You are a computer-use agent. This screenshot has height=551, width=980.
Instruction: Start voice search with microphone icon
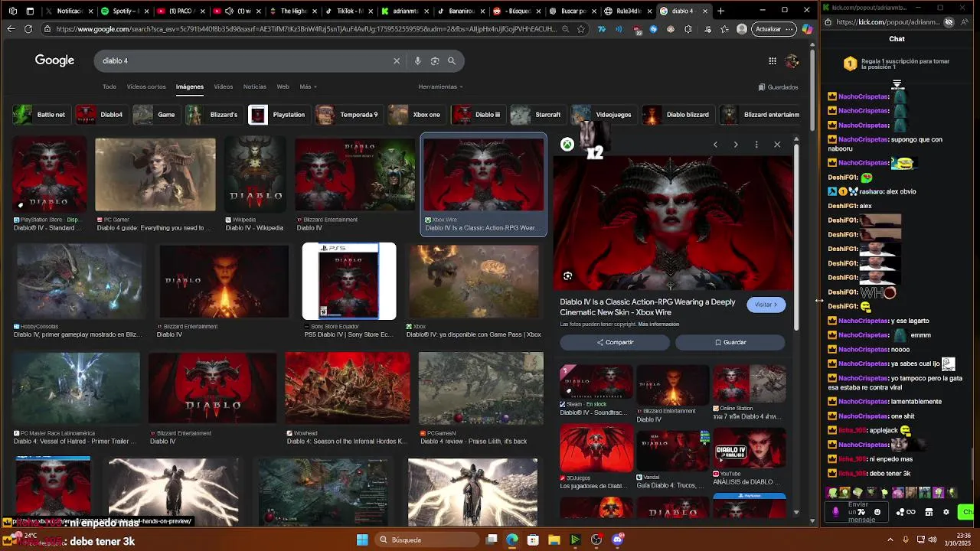(x=417, y=60)
